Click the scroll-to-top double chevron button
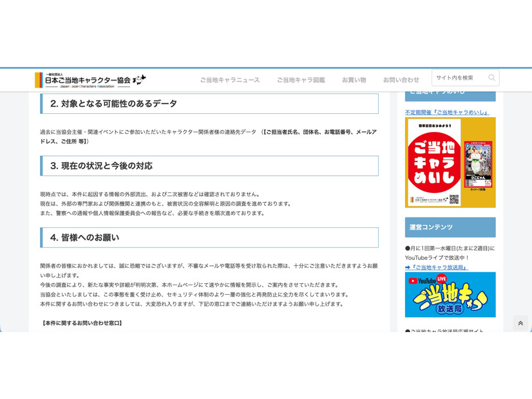The image size is (532, 399). 520,324
